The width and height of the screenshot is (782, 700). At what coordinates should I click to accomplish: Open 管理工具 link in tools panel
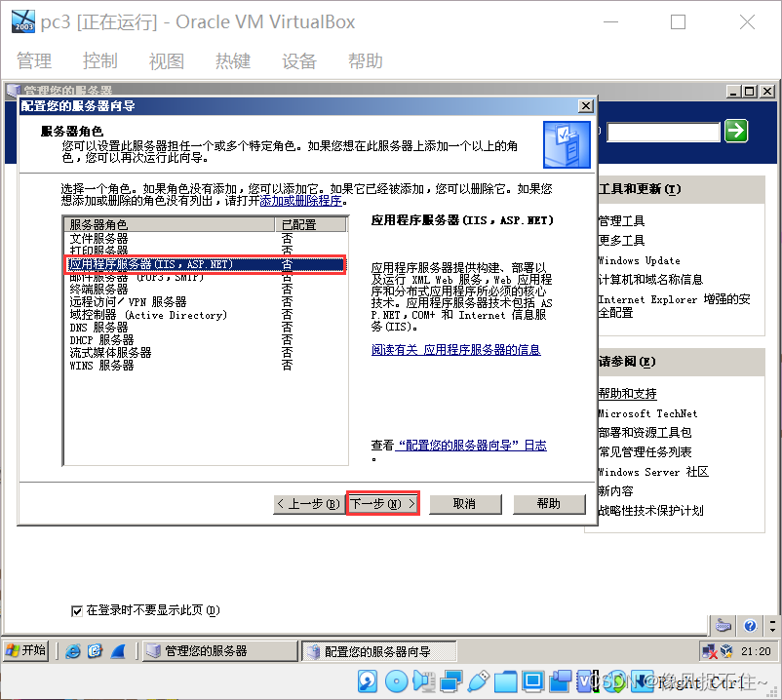tap(622, 221)
